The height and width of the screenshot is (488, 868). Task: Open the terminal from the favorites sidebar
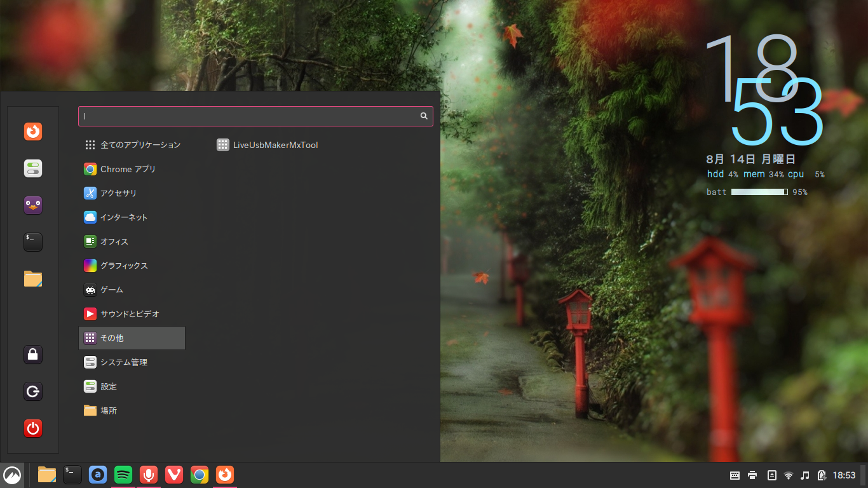point(33,242)
